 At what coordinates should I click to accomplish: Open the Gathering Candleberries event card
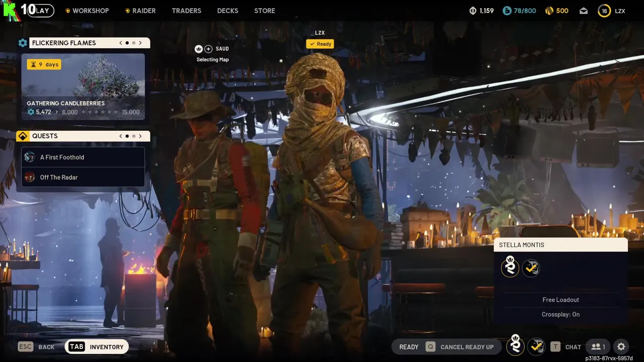[x=83, y=86]
